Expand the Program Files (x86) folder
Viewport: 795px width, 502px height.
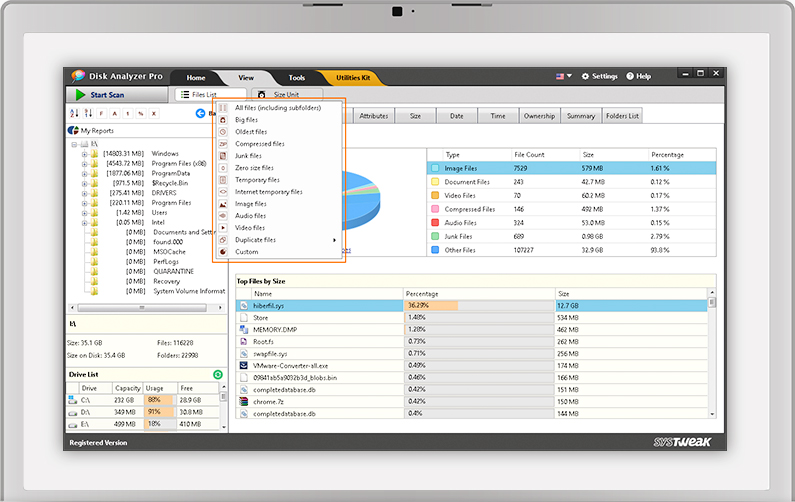(x=84, y=163)
